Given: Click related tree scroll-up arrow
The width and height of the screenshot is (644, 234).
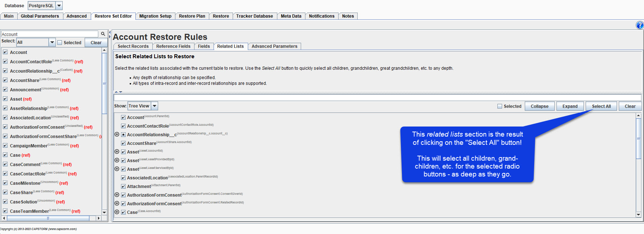Looking at the screenshot, I should click(639, 116).
